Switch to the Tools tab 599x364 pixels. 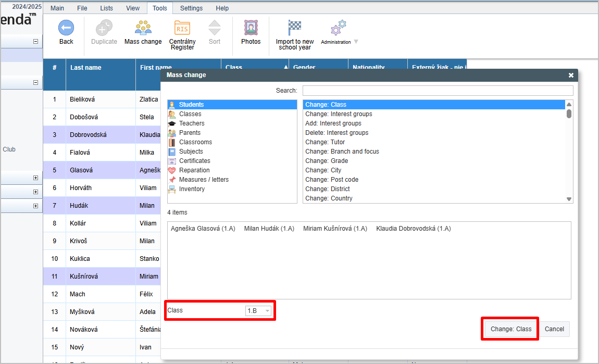(x=160, y=8)
